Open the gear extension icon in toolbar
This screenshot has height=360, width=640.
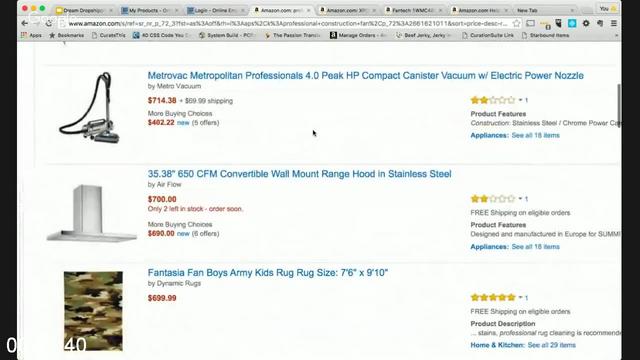(586, 24)
